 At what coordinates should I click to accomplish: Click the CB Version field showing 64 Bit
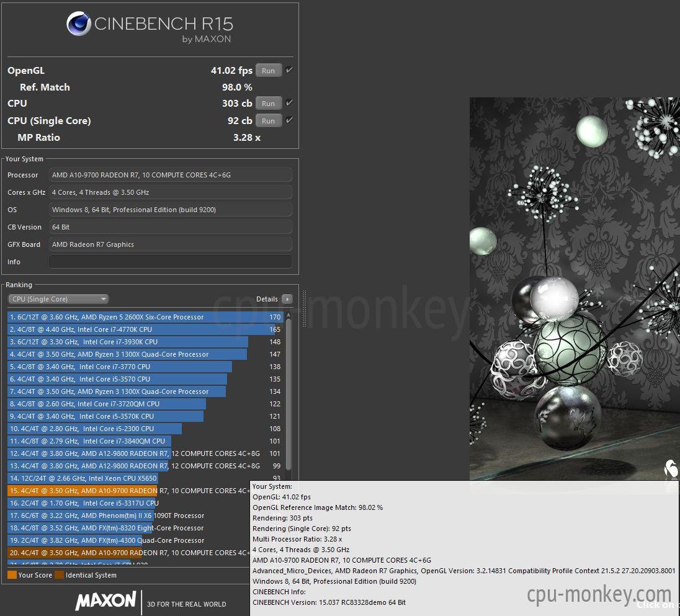tap(170, 227)
